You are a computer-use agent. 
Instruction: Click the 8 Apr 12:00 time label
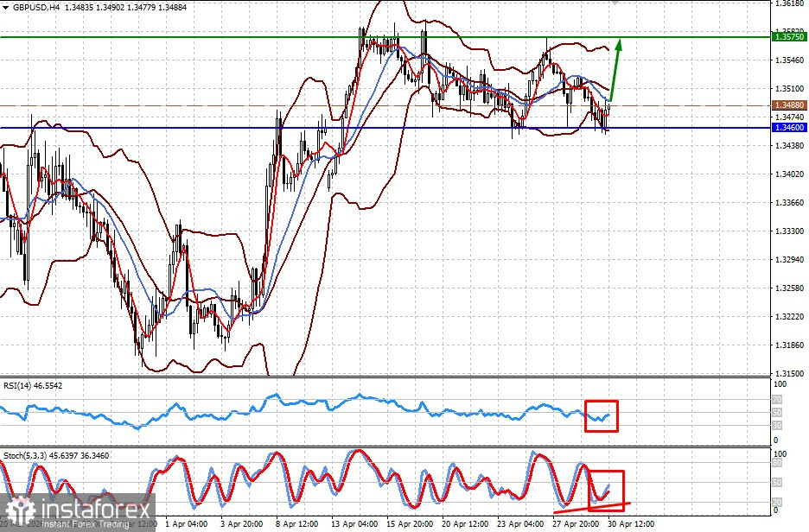pos(296,524)
